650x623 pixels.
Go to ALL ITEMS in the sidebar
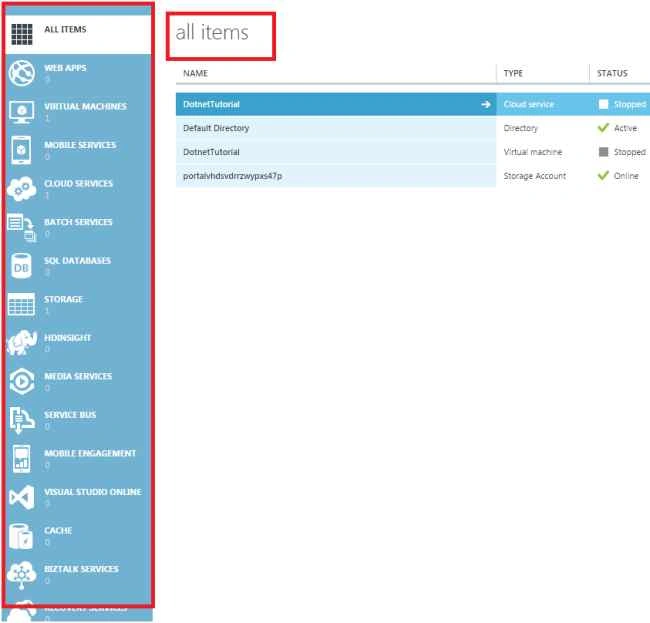click(x=65, y=29)
